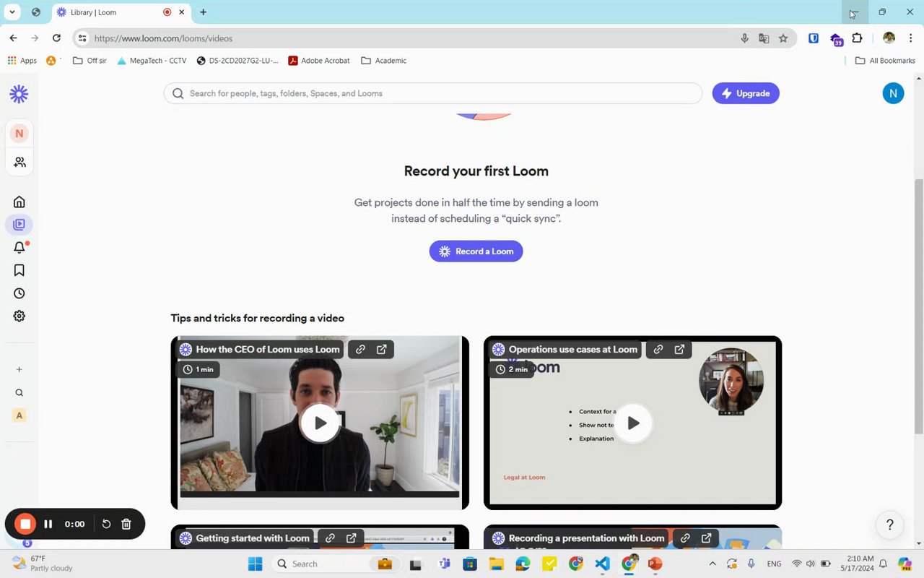
Task: Show hidden tray icons chevron
Action: click(x=712, y=564)
